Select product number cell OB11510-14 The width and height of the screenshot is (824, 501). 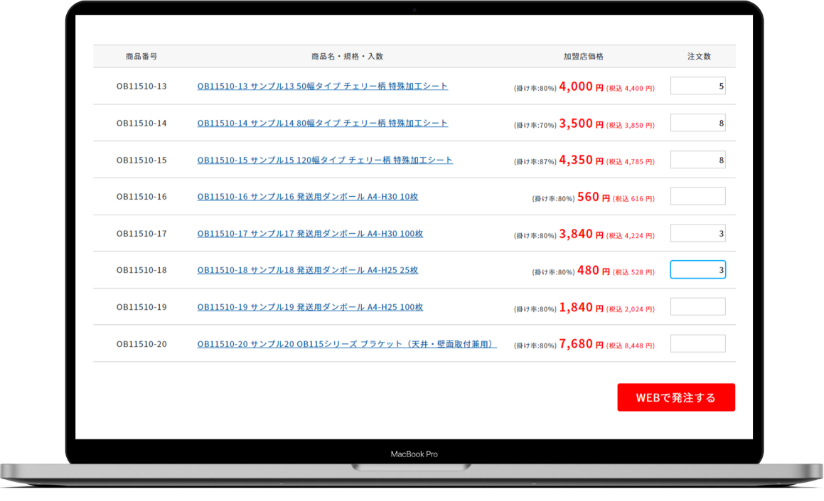(x=141, y=123)
